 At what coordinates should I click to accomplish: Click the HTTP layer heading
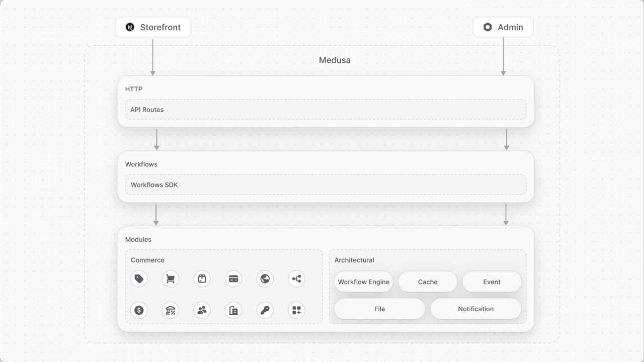[134, 89]
